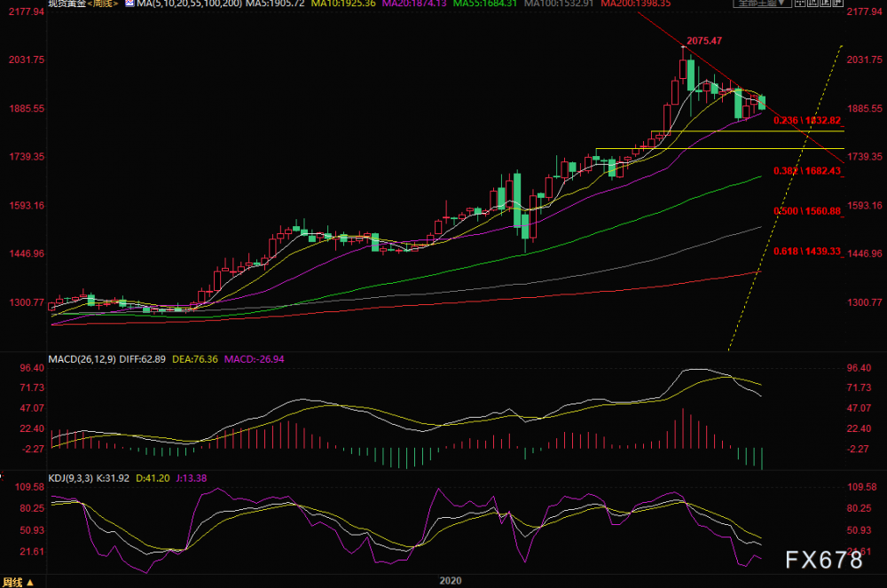
Task: Click the MA20:1874.13 magenta legend value
Action: (414, 4)
